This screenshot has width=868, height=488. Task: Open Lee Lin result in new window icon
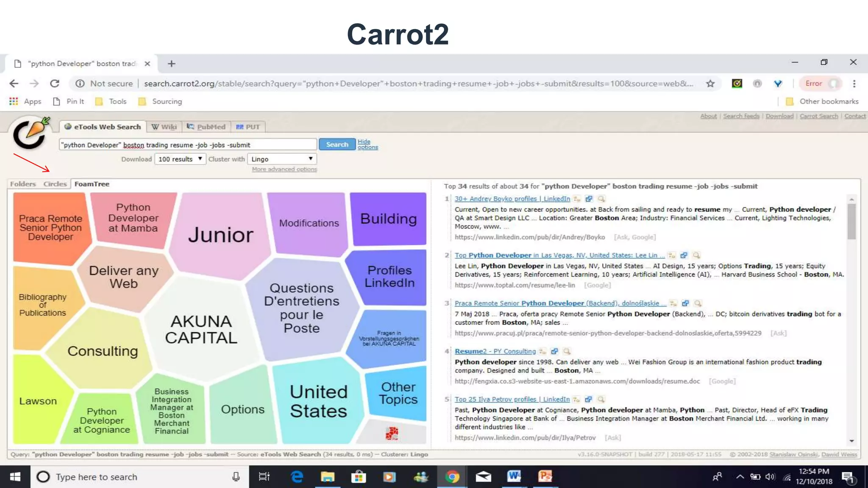(x=684, y=255)
